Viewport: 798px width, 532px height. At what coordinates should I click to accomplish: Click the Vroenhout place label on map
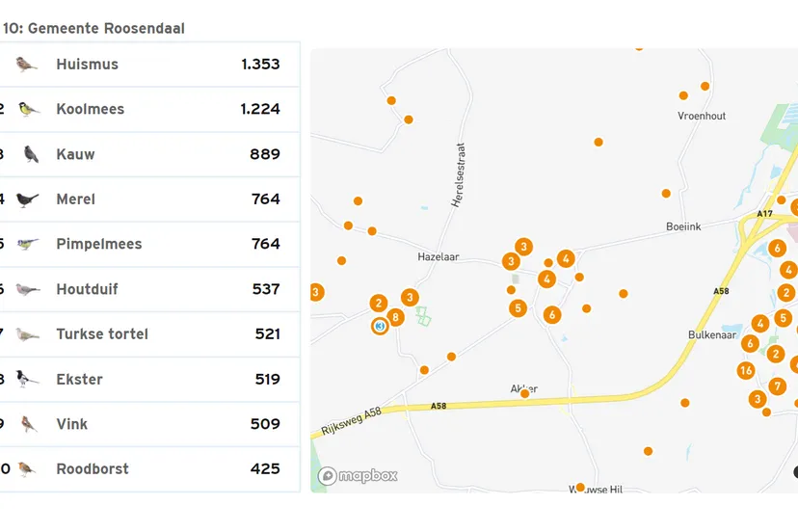702,116
